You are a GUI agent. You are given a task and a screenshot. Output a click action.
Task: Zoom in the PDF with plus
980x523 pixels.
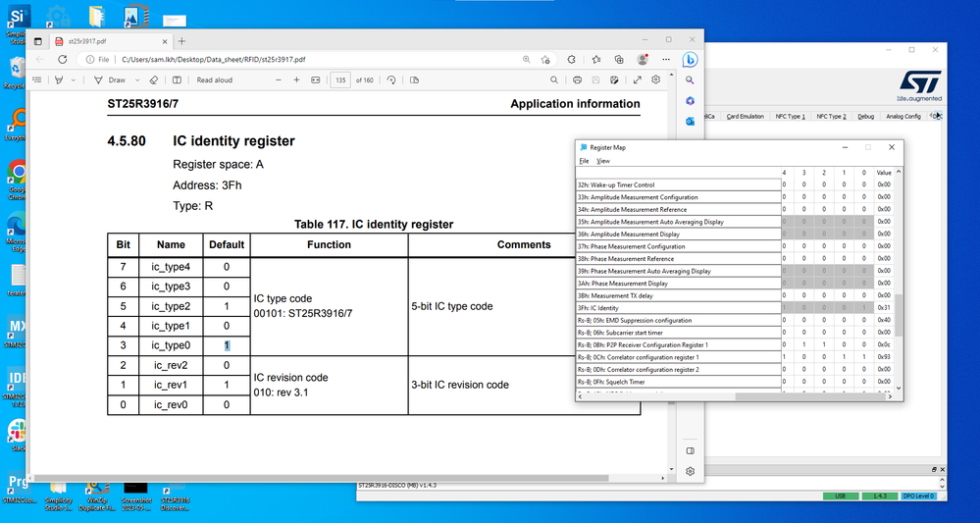click(297, 80)
